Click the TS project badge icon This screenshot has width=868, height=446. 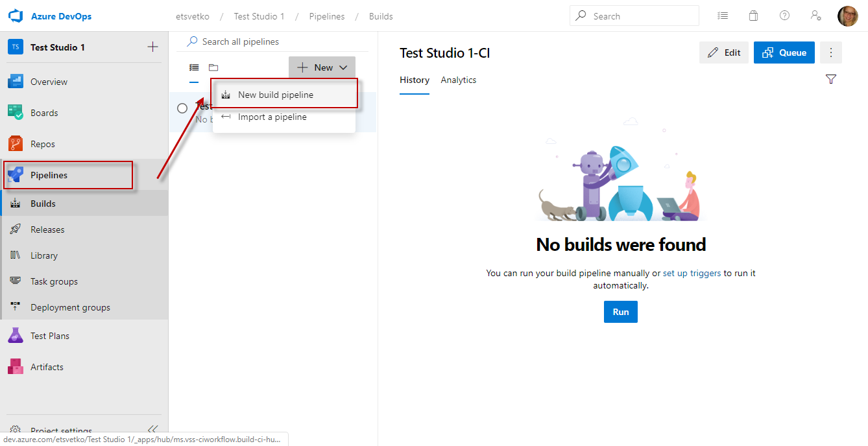pos(16,47)
